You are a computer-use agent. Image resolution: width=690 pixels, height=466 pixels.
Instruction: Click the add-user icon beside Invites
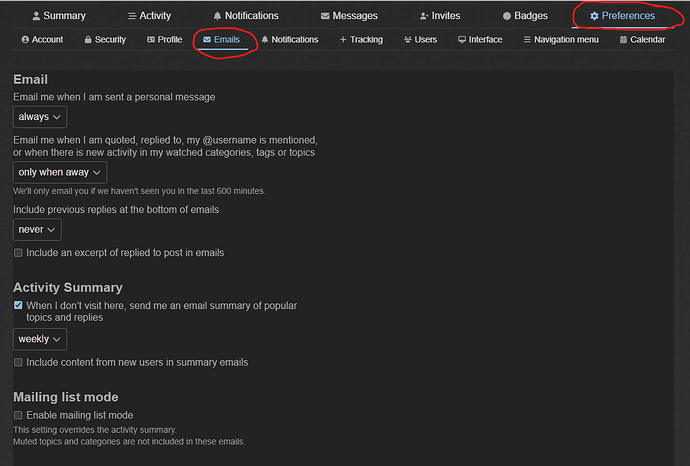(x=424, y=16)
